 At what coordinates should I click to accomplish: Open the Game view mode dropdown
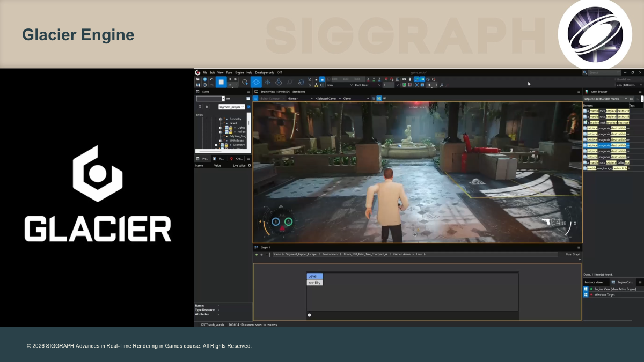356,99
